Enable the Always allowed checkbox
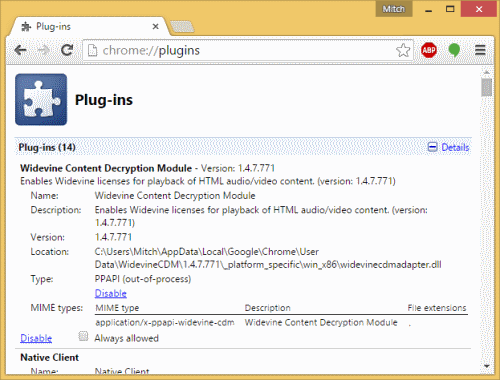This screenshot has width=500, height=380. click(83, 336)
